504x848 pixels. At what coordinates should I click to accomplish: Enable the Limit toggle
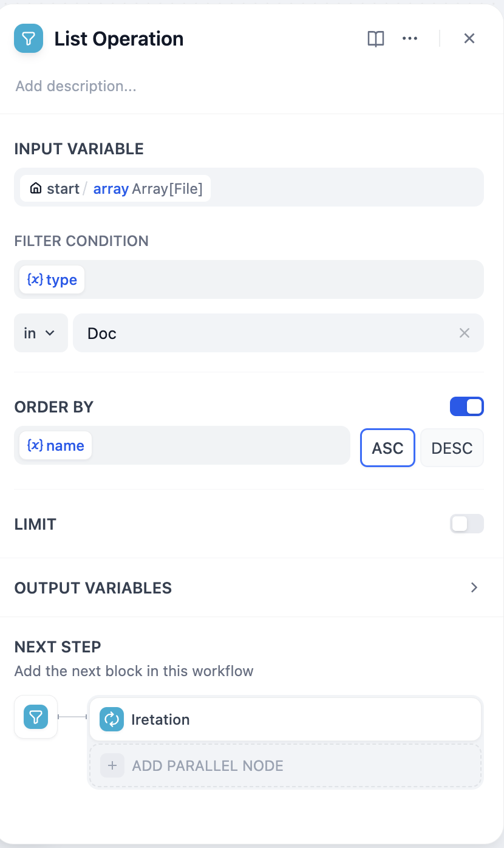pyautogui.click(x=466, y=524)
